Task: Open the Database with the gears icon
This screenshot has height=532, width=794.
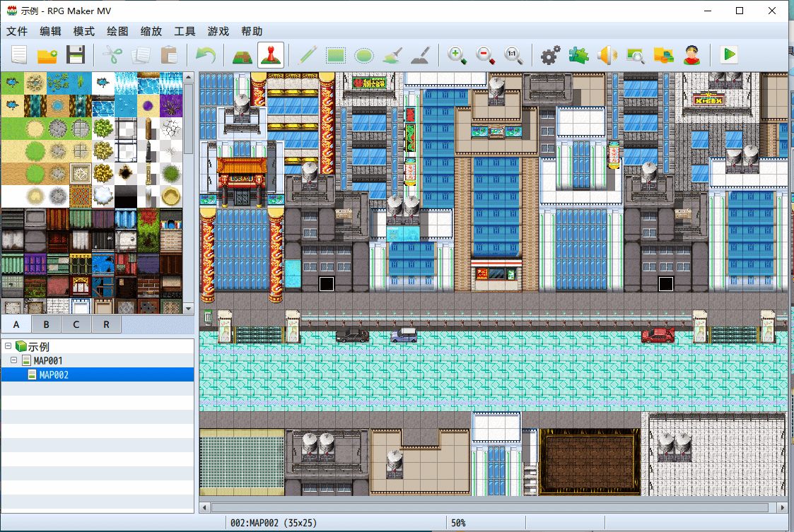Action: tap(551, 54)
